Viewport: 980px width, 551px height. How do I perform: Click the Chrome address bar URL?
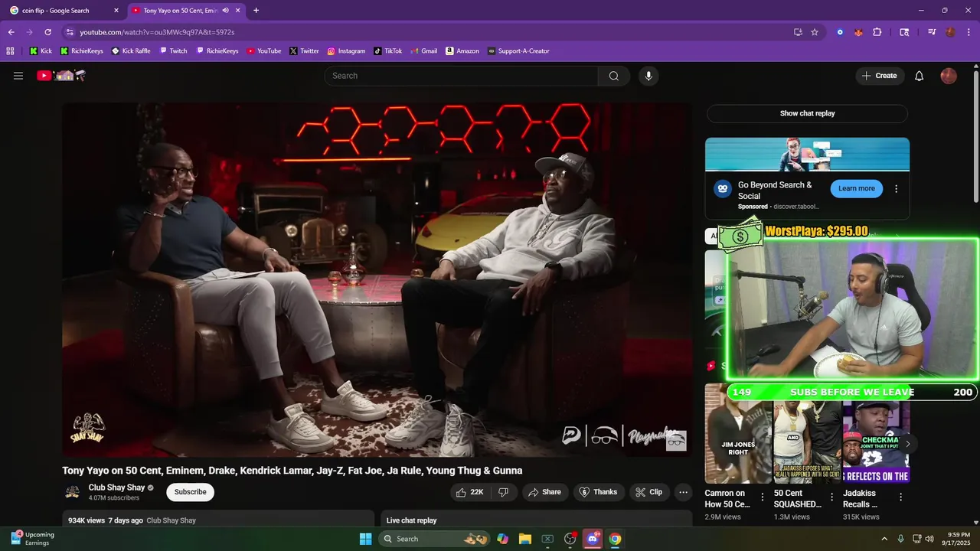(157, 32)
